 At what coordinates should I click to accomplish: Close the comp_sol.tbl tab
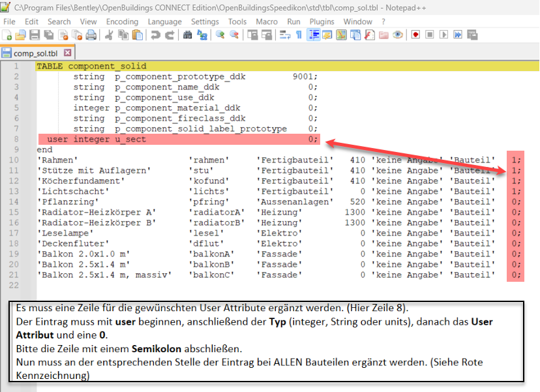[x=67, y=53]
